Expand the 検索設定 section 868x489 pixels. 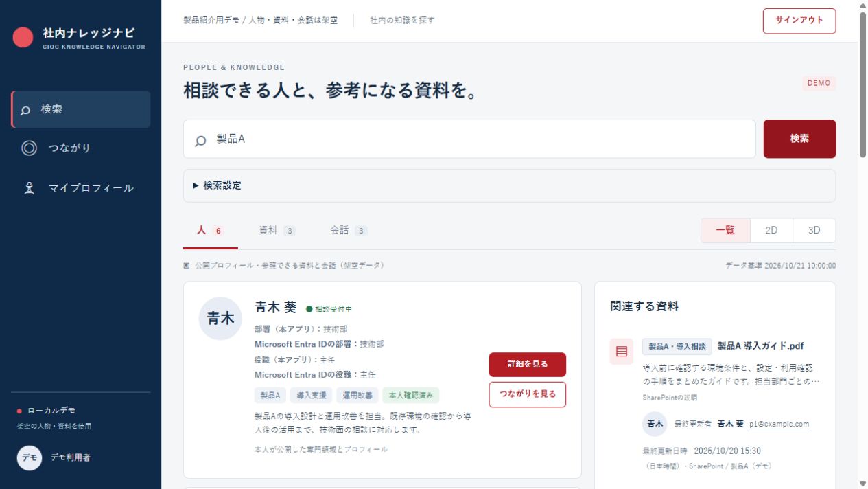[x=509, y=185]
